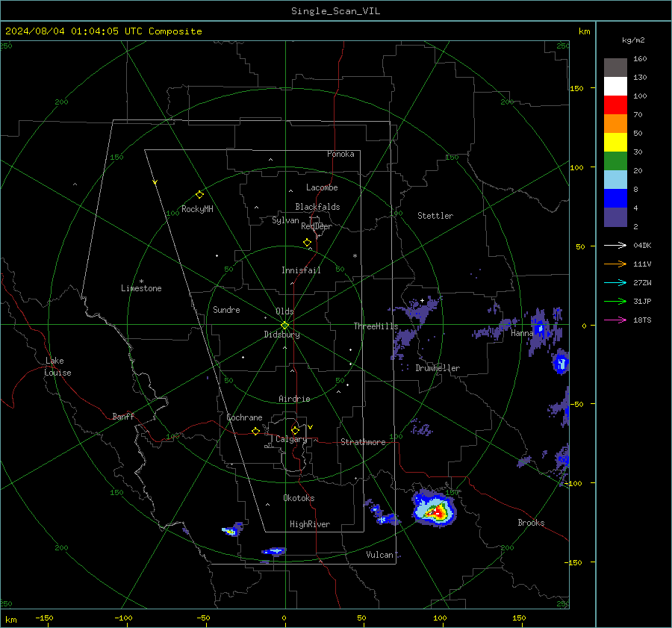Click the Calgary city label
Image resolution: width=672 pixels, height=628 pixels.
(291, 439)
